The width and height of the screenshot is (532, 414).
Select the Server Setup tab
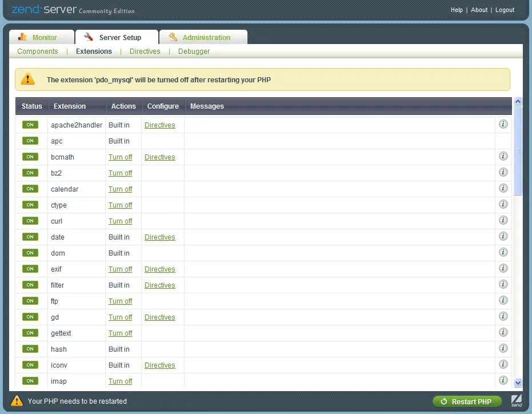[117, 37]
